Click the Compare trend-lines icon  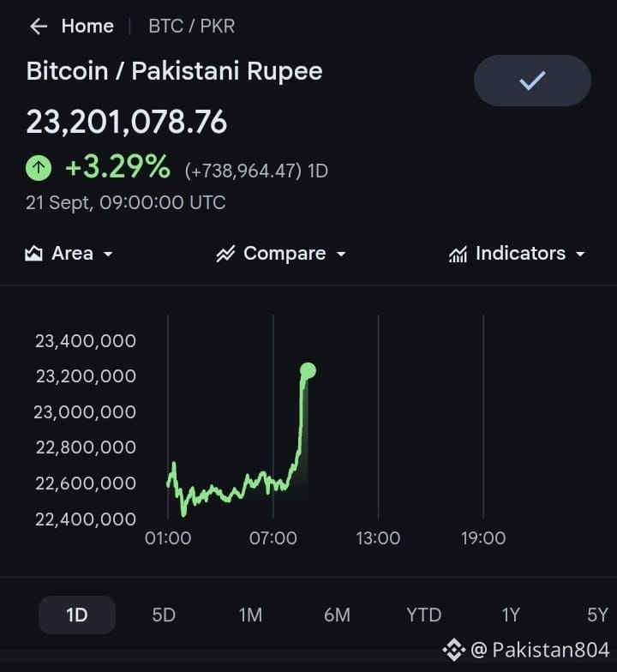(225, 254)
